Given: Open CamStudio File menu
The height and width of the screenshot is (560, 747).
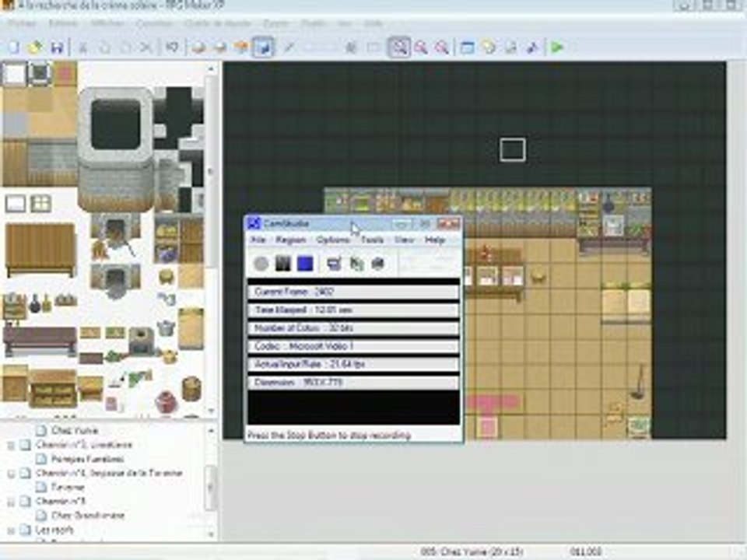Looking at the screenshot, I should tap(258, 240).
